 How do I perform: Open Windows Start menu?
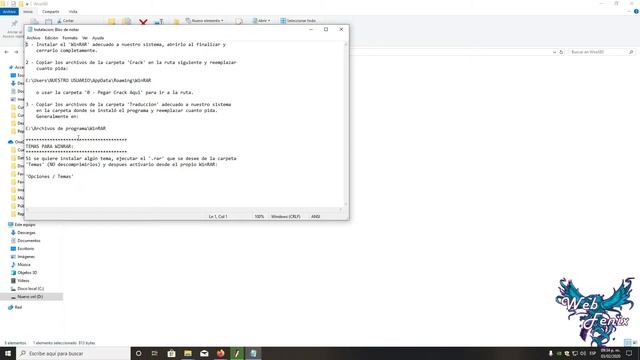click(x=8, y=353)
